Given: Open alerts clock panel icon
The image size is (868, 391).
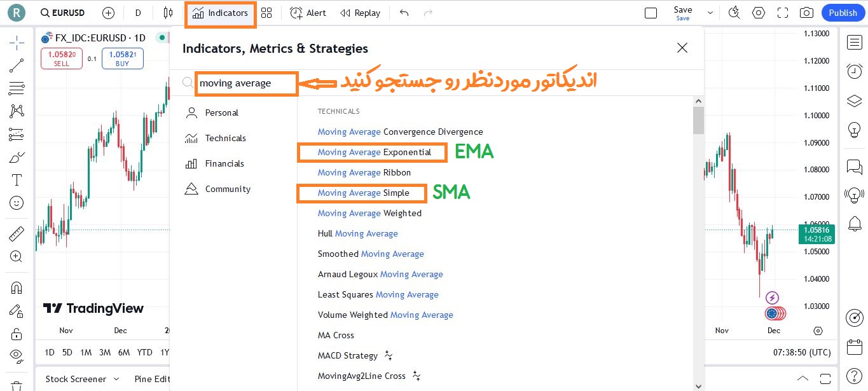Looking at the screenshot, I should (854, 71).
